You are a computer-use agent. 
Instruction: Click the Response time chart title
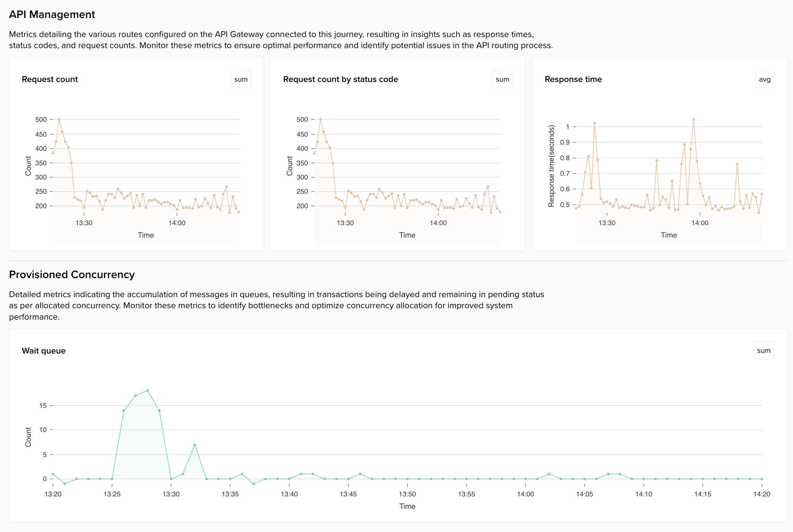coord(573,79)
